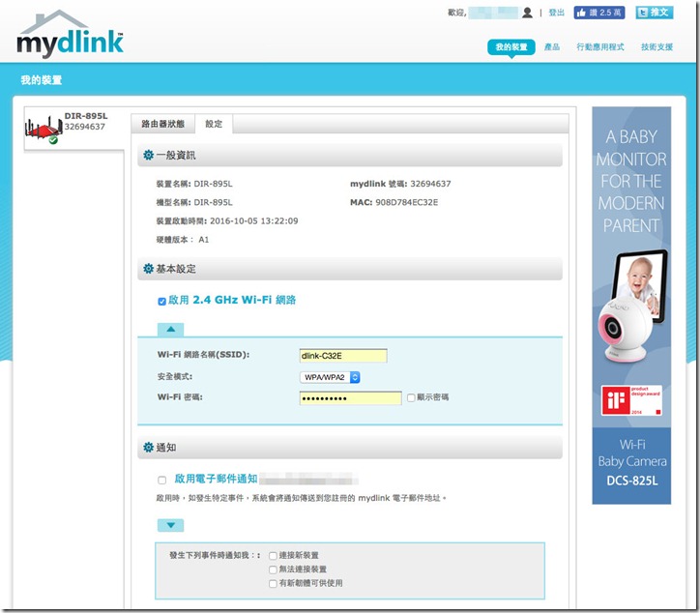Click the SSID field containing dlink-C32E
Viewport: 700px width, 613px height.
343,356
